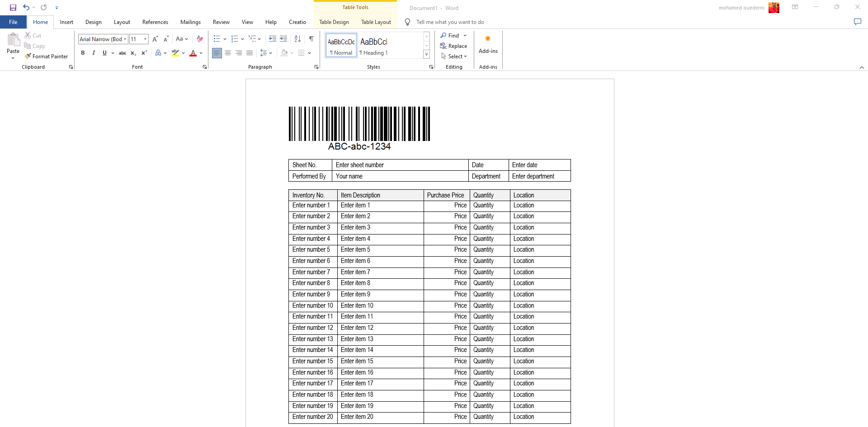
Task: Click account name mohamed ouederni
Action: point(741,8)
